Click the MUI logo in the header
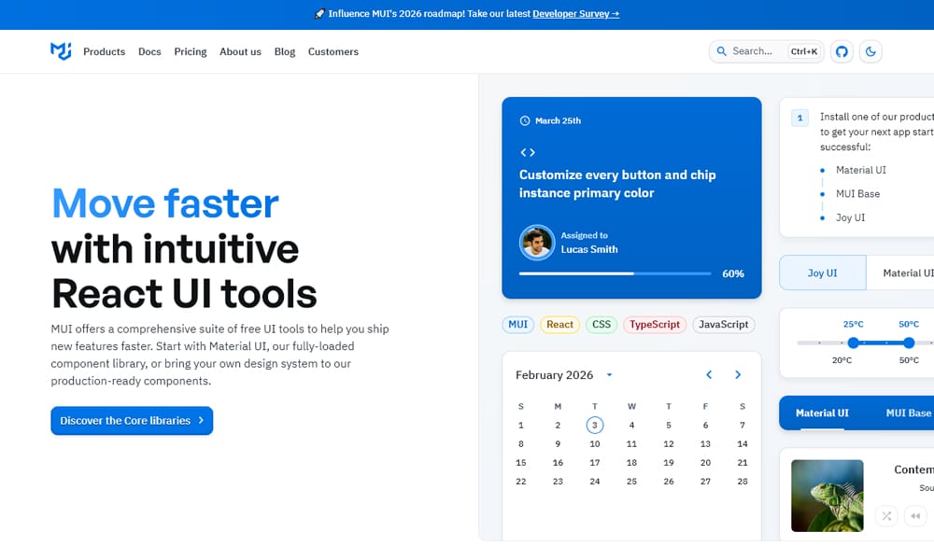This screenshot has height=560, width=934. pyautogui.click(x=61, y=51)
